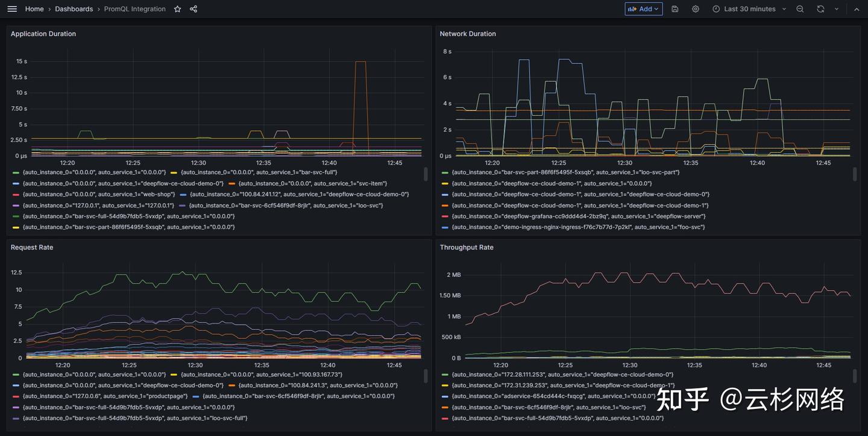
Task: Star this dashboard as favorite
Action: tap(177, 9)
